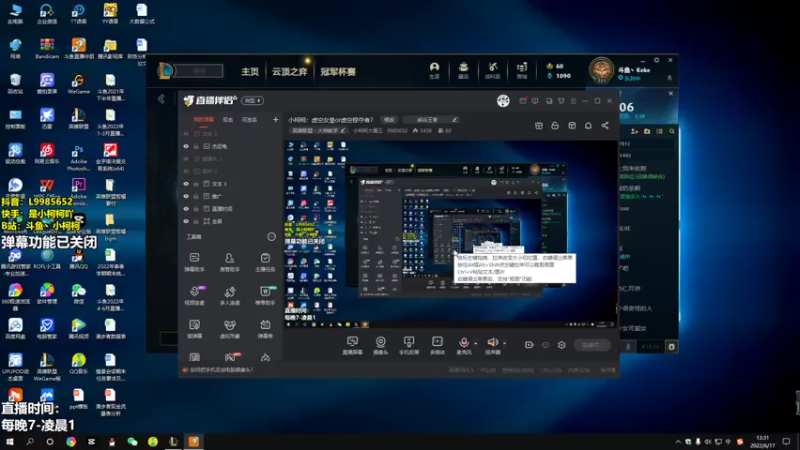This screenshot has height=450, width=800.
Task: Click the League profile avatar
Action: (602, 70)
